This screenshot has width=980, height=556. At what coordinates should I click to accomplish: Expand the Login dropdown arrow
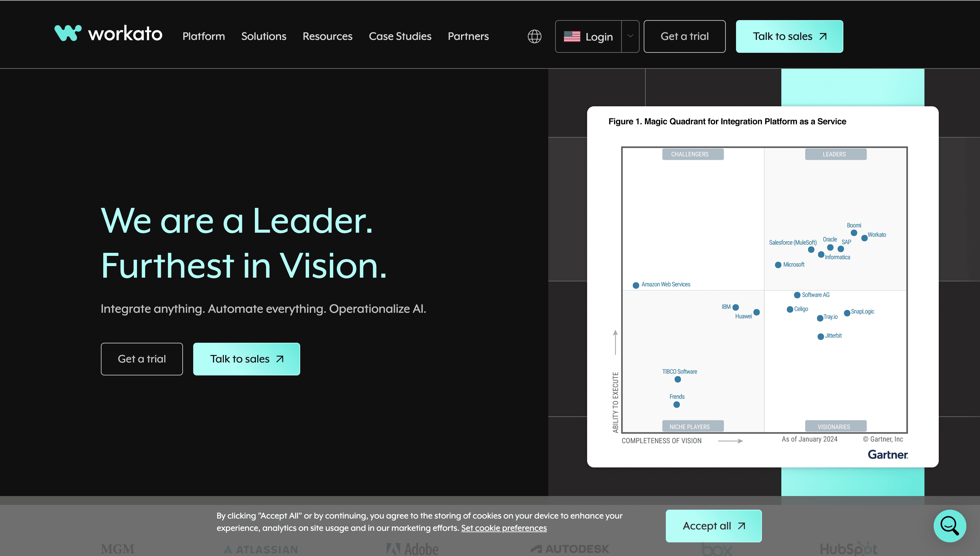click(631, 36)
